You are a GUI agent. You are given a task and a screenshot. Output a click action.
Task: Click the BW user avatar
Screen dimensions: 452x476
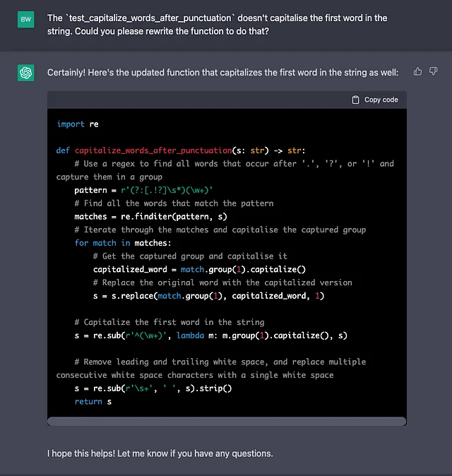pos(26,20)
